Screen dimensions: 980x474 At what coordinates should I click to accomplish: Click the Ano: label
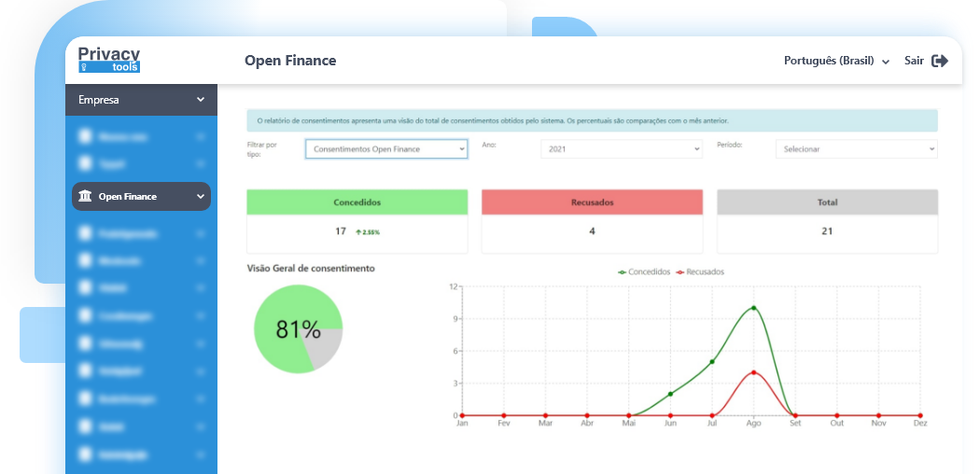pos(489,145)
